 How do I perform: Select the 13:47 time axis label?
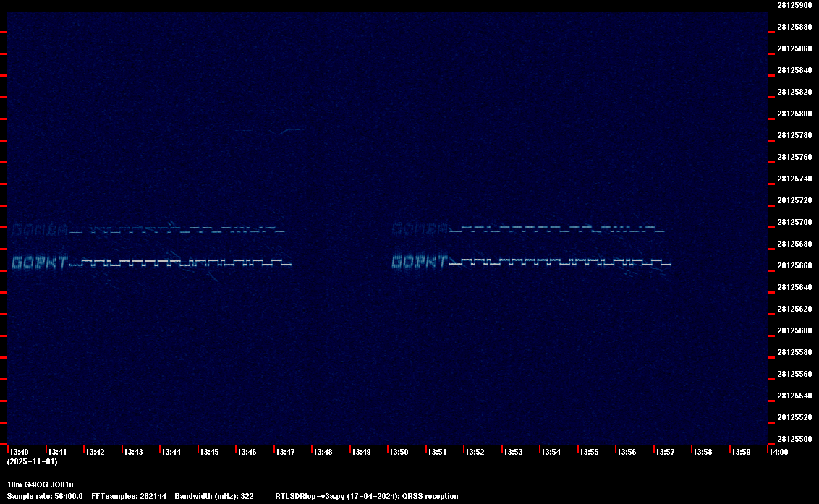pyautogui.click(x=285, y=452)
